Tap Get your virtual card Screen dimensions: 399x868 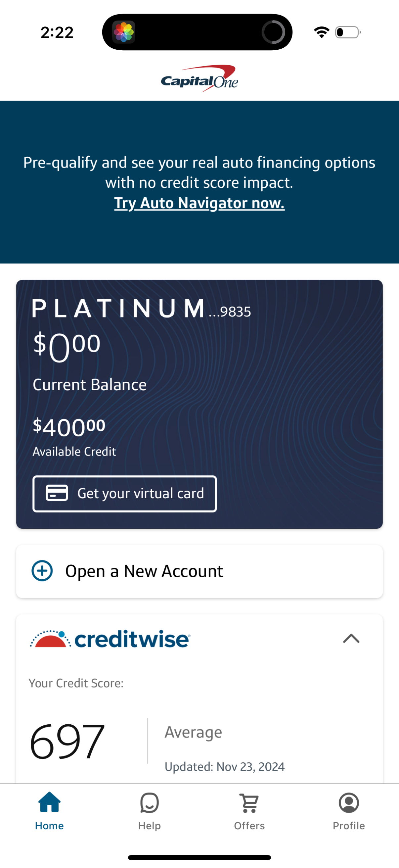[x=125, y=493]
